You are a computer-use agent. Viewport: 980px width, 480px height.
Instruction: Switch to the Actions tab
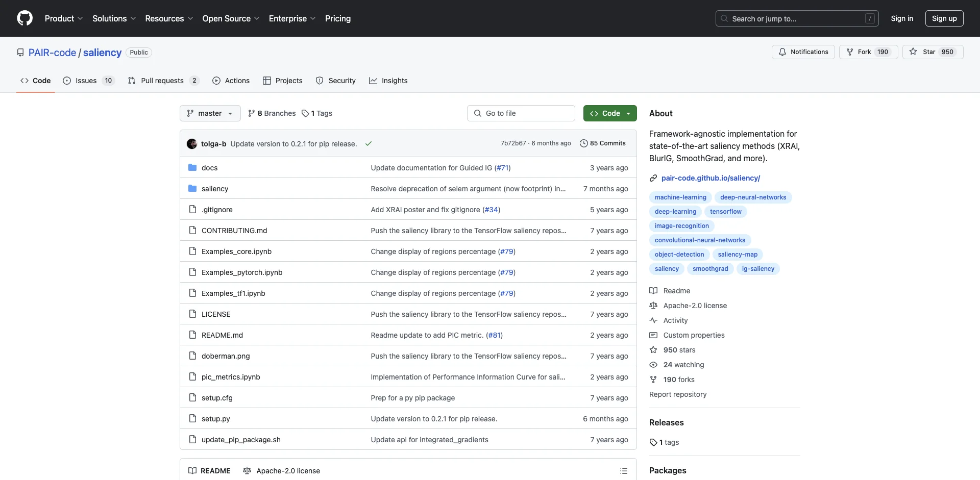click(231, 81)
